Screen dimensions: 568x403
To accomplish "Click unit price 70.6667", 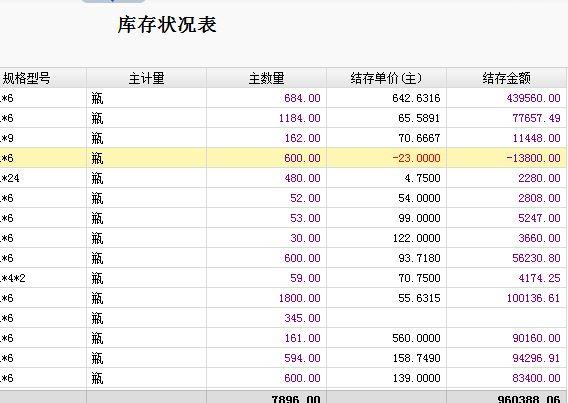I will [x=386, y=138].
